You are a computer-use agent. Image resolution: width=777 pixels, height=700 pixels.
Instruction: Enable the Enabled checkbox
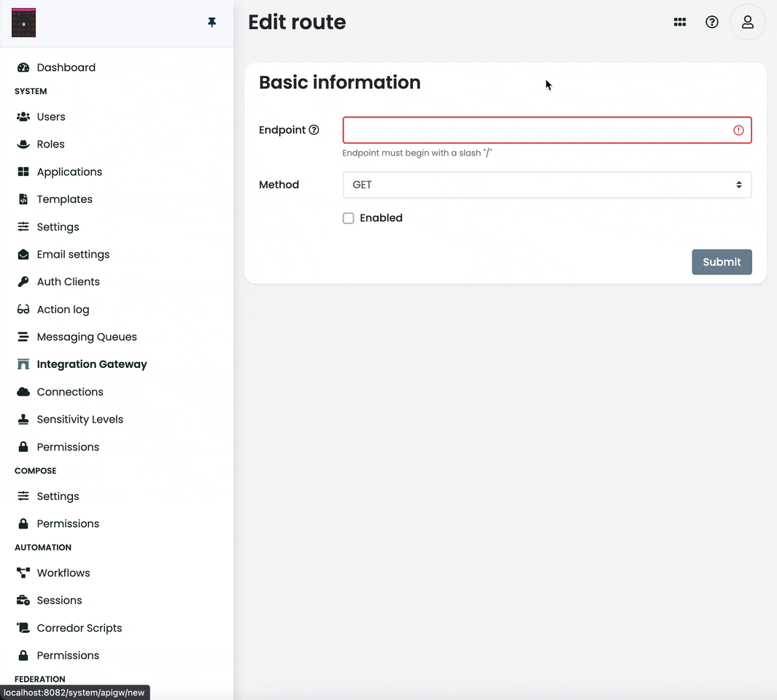pos(348,218)
